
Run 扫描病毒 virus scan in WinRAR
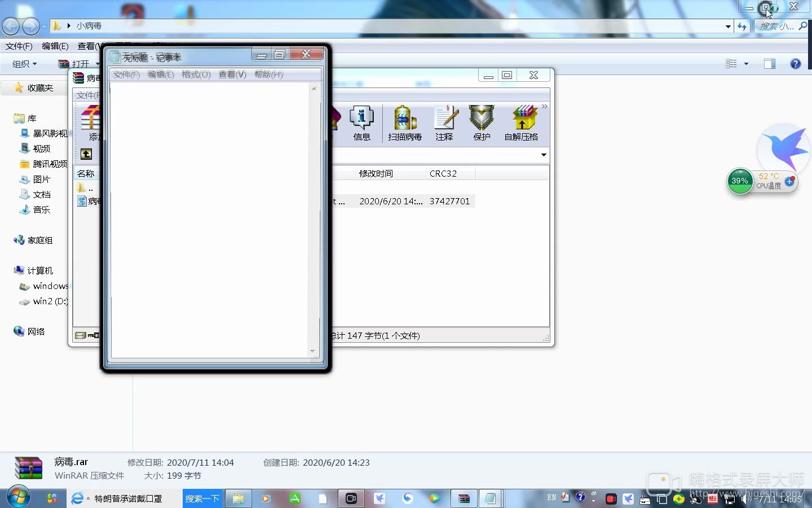[x=405, y=123]
